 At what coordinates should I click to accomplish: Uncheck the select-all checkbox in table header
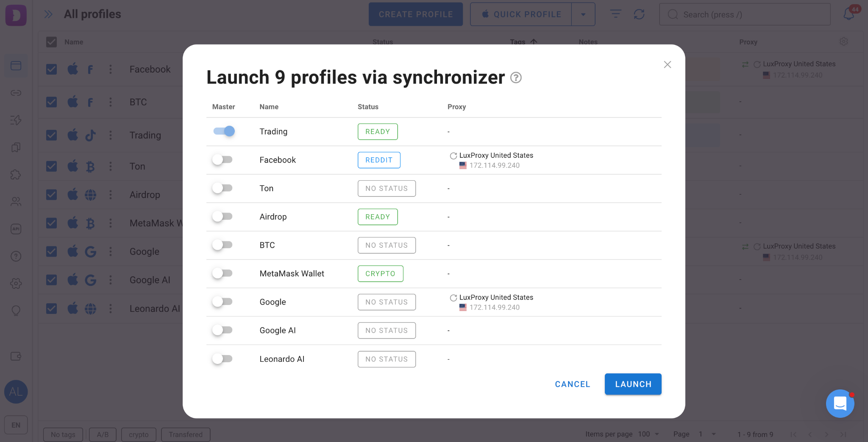51,42
